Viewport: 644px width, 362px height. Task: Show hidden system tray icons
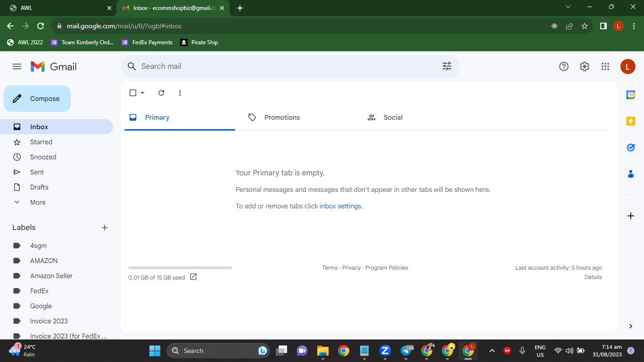pos(492,351)
